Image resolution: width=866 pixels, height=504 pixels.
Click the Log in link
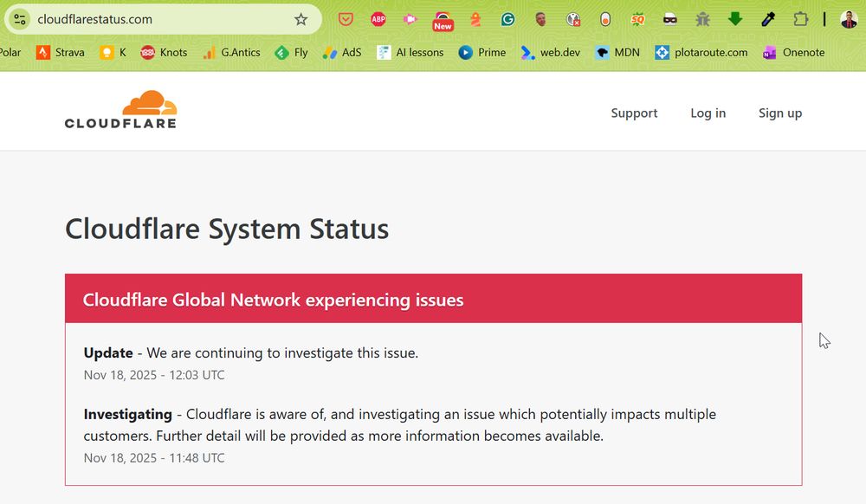click(708, 113)
